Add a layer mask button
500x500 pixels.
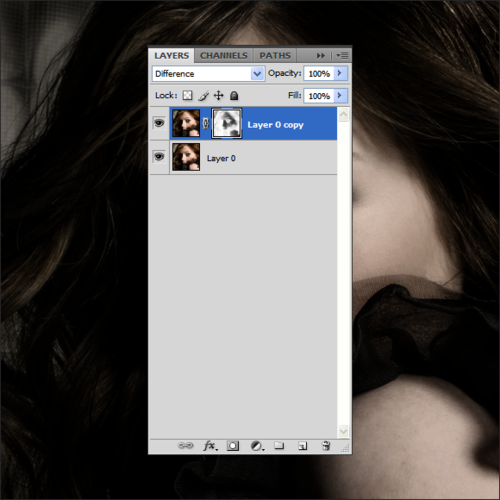click(x=233, y=446)
